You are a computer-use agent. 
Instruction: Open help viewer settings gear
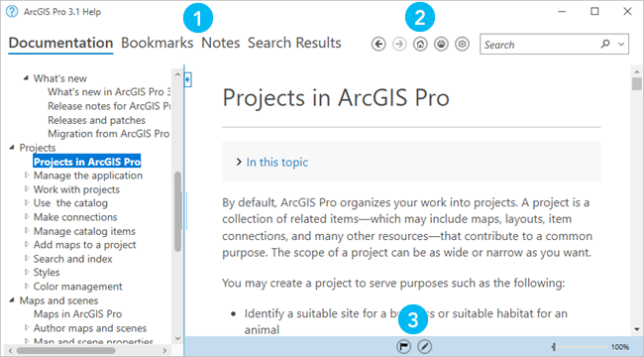pos(462,44)
